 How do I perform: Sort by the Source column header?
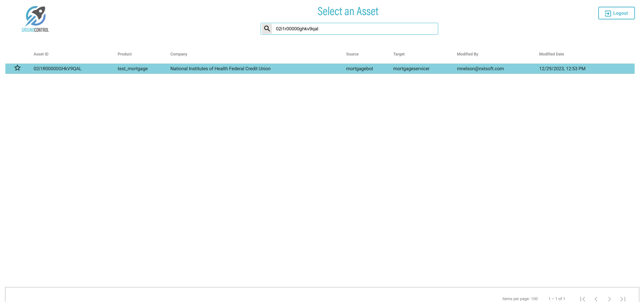(352, 54)
